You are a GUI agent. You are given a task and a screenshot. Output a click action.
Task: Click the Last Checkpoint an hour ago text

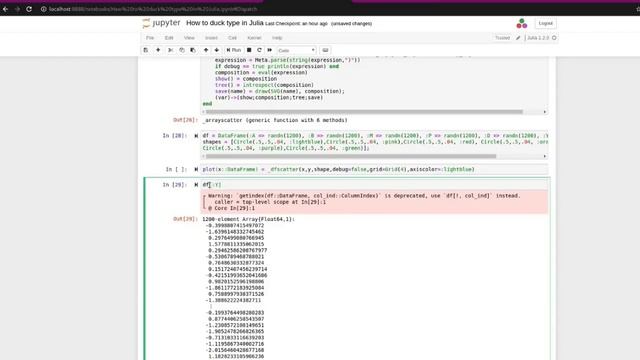[x=296, y=24]
